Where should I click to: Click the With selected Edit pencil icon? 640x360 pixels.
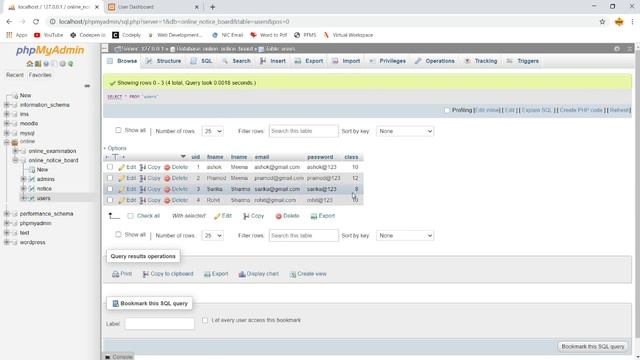pos(217,216)
